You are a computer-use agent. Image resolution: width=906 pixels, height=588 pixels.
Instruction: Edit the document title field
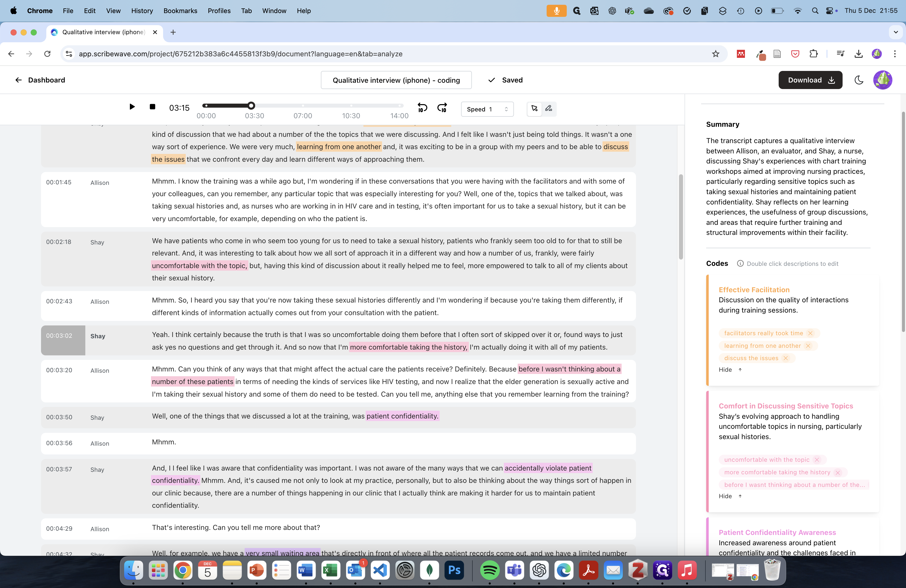click(396, 80)
